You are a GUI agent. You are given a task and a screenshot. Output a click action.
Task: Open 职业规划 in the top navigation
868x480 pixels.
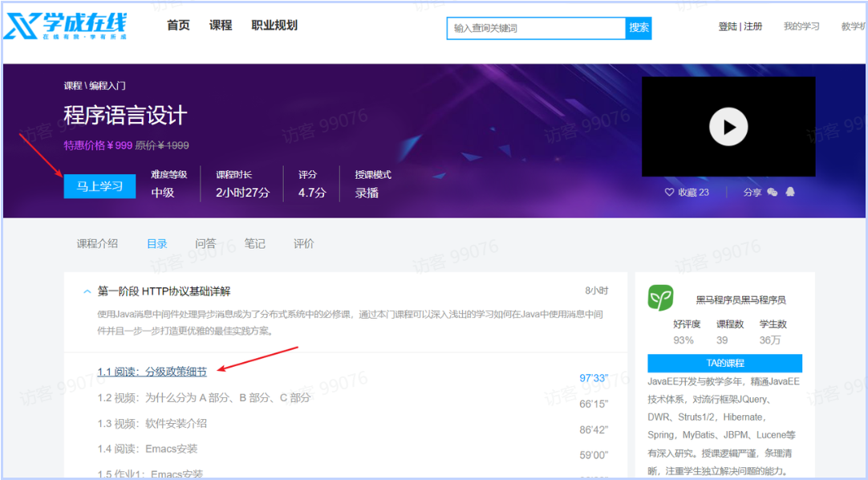point(274,26)
